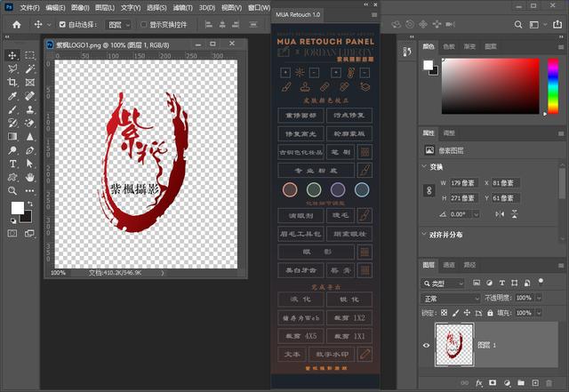Click the 眉毛工具包 button

click(301, 234)
